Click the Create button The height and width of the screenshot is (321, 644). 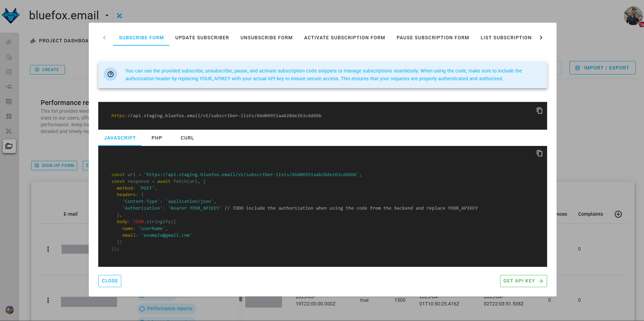coord(47,70)
